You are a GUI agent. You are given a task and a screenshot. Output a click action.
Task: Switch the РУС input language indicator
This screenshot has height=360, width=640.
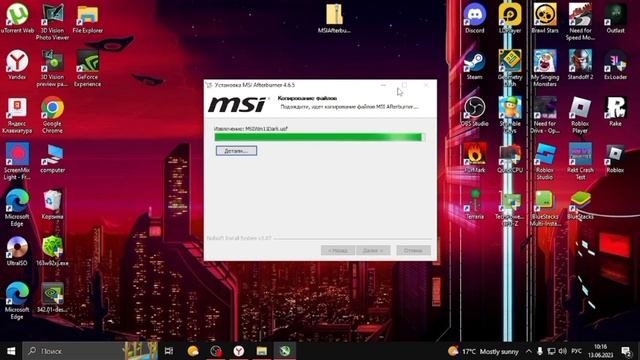pos(576,351)
